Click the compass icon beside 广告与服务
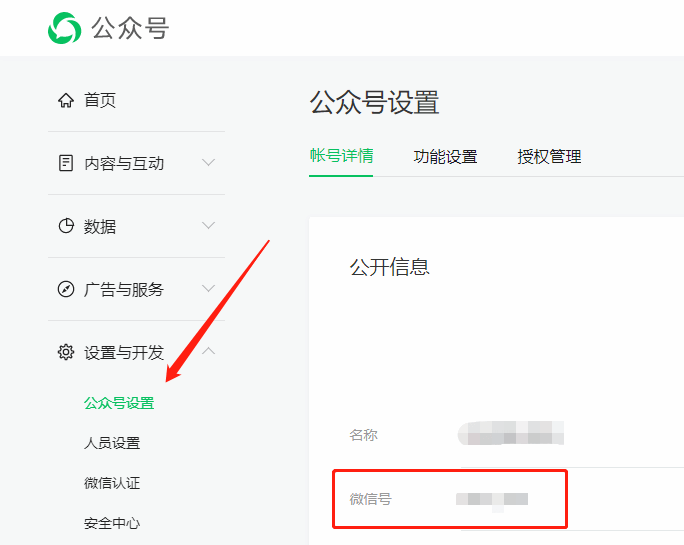684x545 pixels. [66, 290]
